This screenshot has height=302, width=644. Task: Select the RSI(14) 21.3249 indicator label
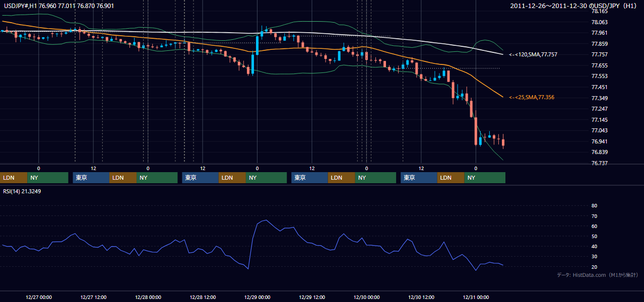tap(21, 191)
